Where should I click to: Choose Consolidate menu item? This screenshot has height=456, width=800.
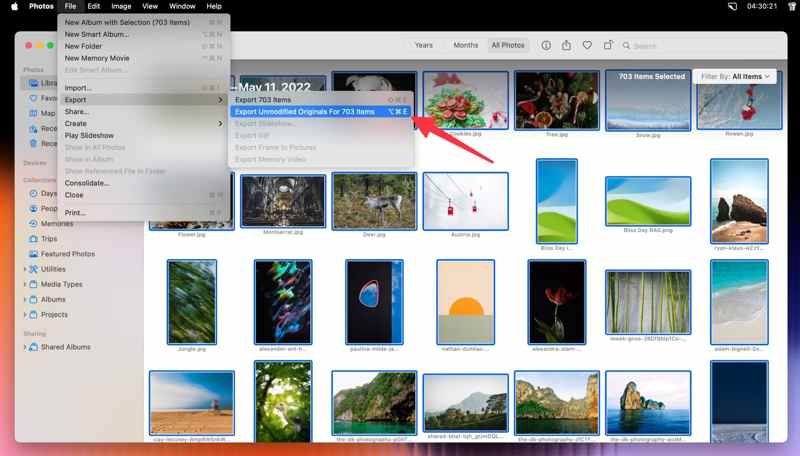click(143, 183)
